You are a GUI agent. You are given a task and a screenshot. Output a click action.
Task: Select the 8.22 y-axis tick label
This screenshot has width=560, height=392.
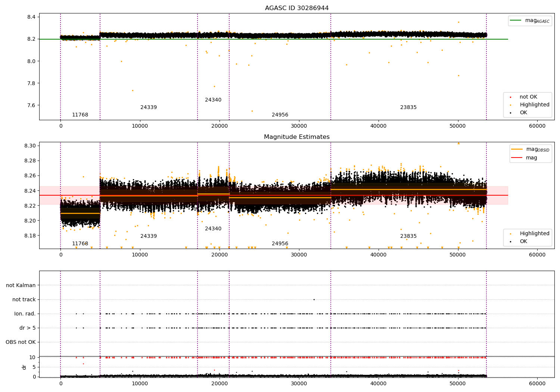[x=30, y=206]
